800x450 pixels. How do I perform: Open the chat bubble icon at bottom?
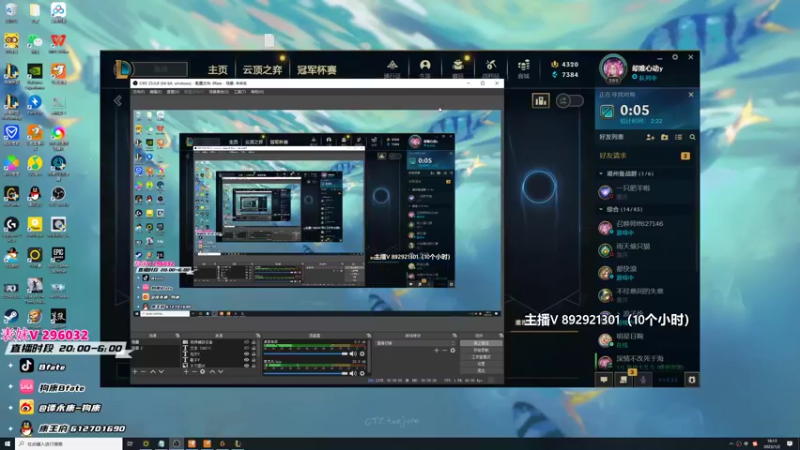click(604, 380)
